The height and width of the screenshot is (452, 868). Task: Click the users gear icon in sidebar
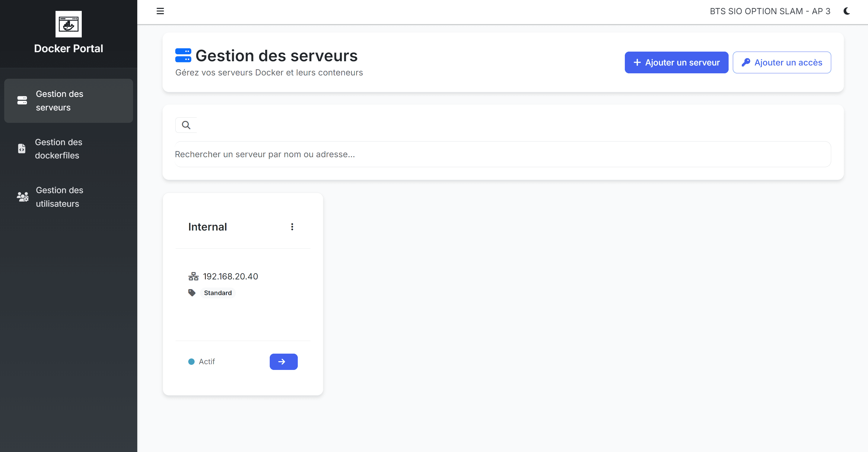tap(23, 197)
